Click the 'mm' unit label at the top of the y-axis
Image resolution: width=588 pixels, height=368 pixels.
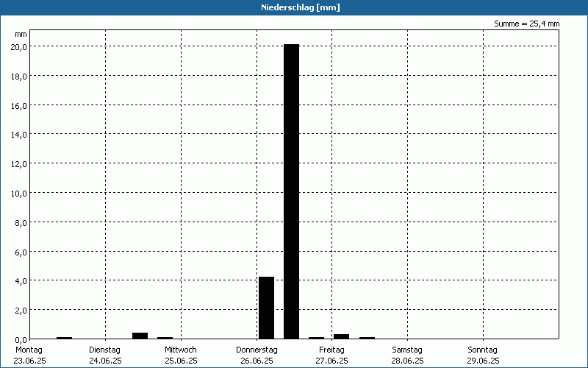click(21, 35)
